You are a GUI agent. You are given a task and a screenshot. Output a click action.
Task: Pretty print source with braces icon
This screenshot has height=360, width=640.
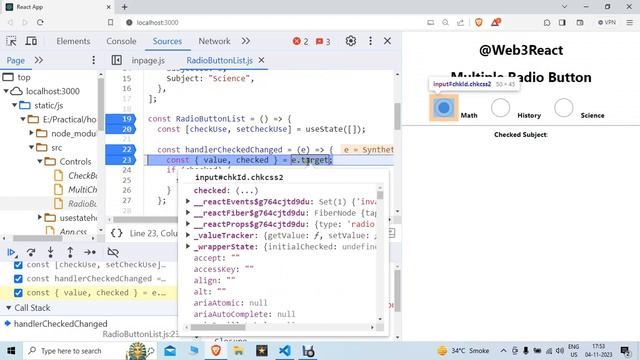click(116, 233)
